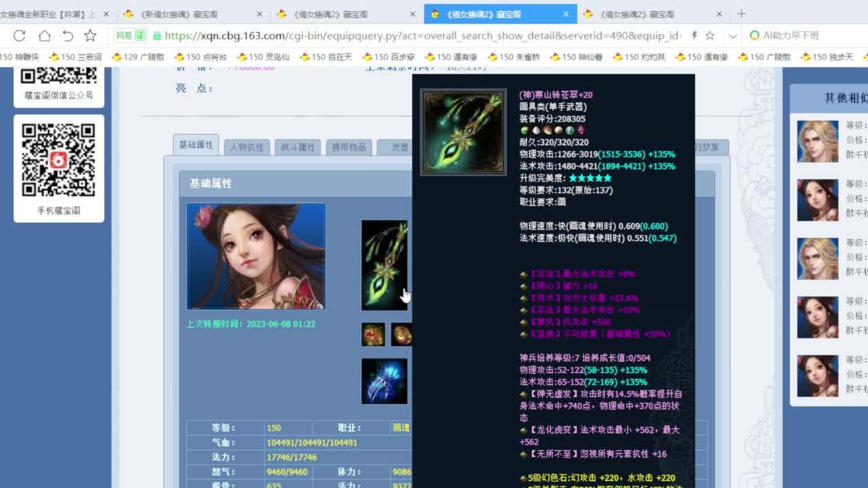Select the 携带物品 tab
This screenshot has height=488, width=868.
click(x=349, y=147)
